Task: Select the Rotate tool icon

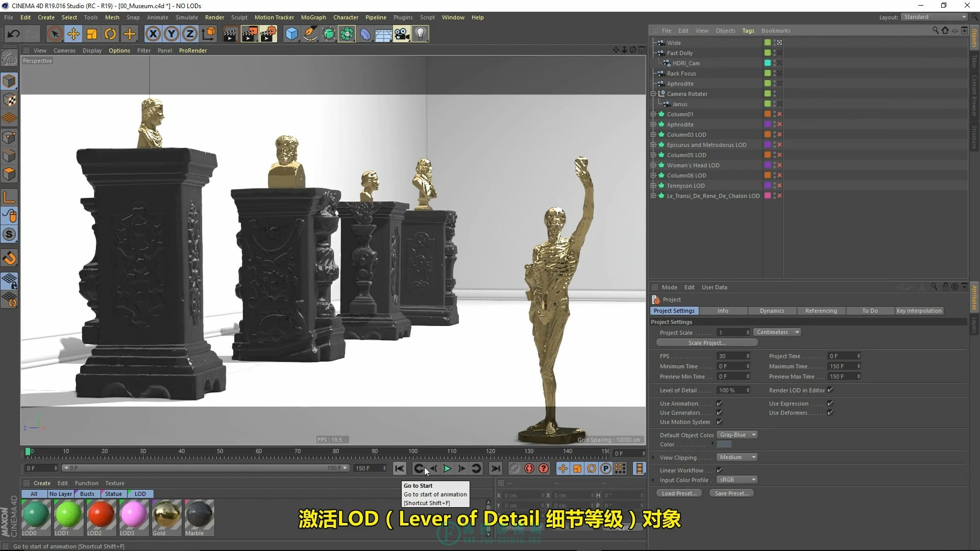Action: pos(110,34)
